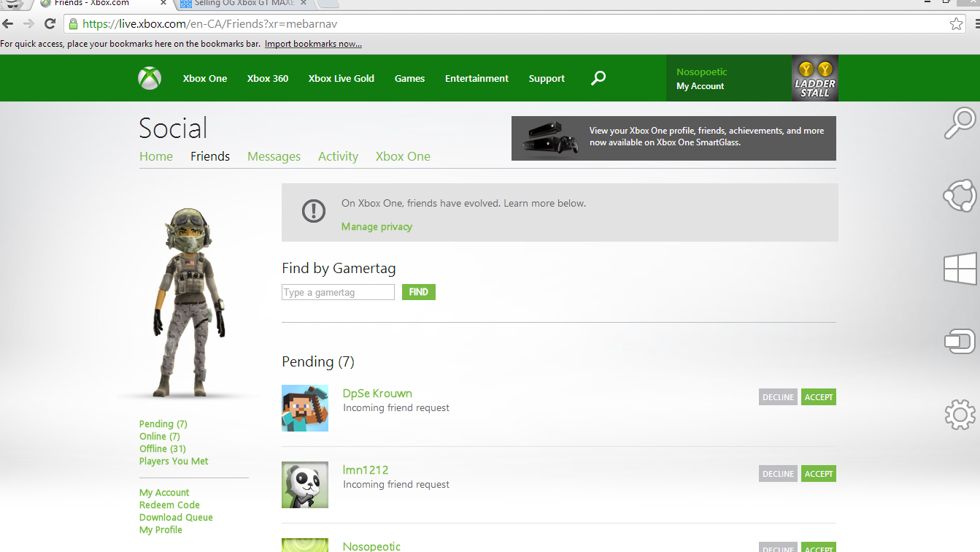The height and width of the screenshot is (552, 980).
Task: Open the Nosopoetic entry in the Pending list
Action: point(371,546)
